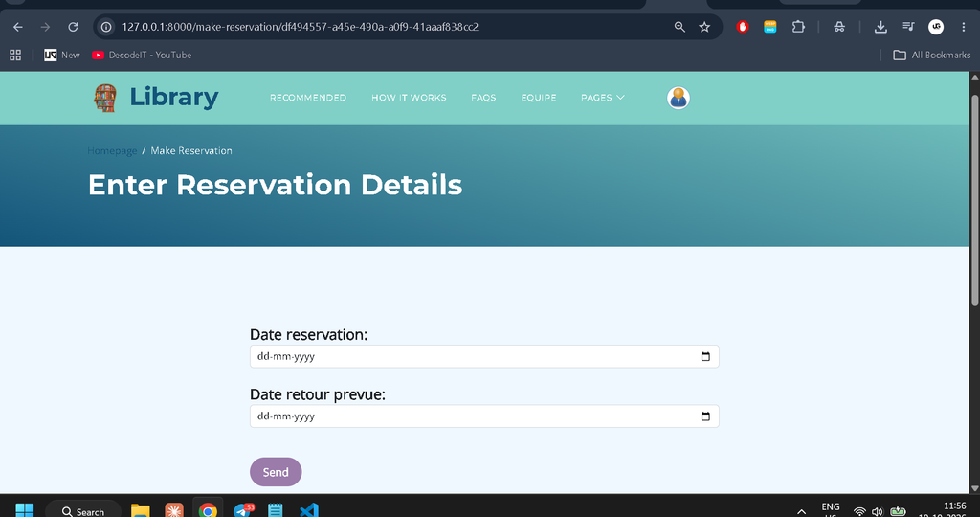
Task: Open All Bookmarks folder
Action: 932,55
